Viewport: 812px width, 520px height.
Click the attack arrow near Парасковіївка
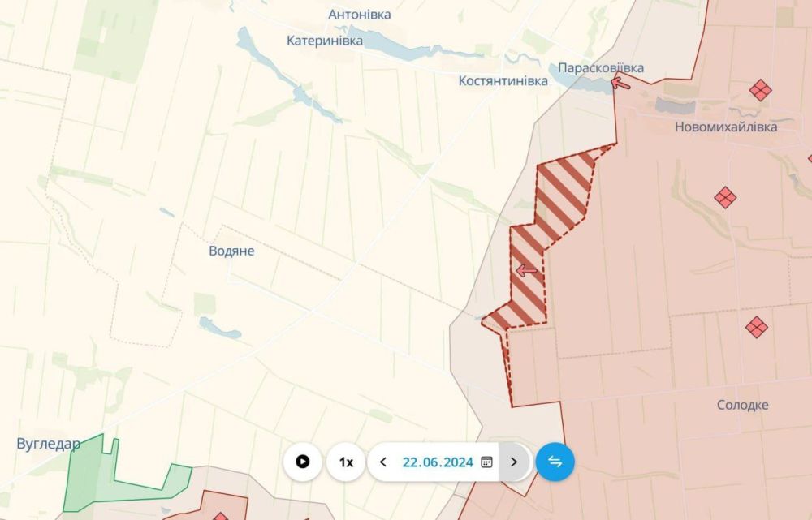click(x=620, y=84)
